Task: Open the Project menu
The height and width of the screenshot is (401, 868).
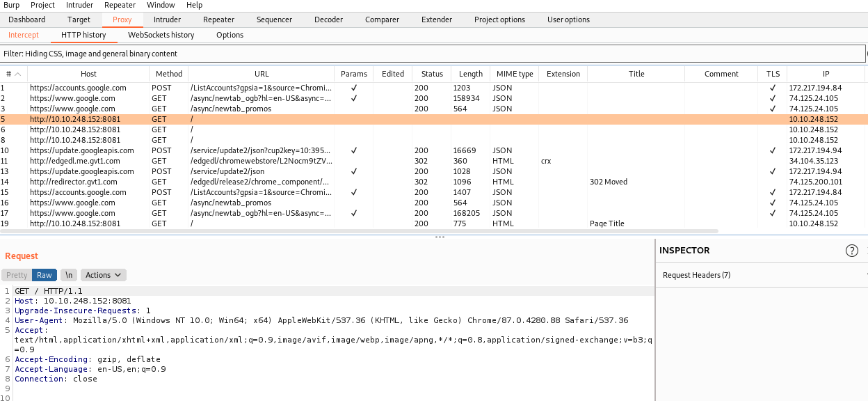Action: pos(42,5)
